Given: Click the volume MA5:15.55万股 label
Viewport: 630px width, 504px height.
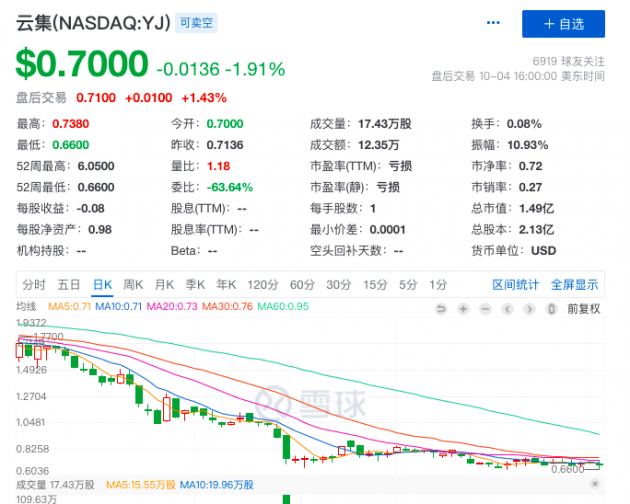Looking at the screenshot, I should point(141,485).
